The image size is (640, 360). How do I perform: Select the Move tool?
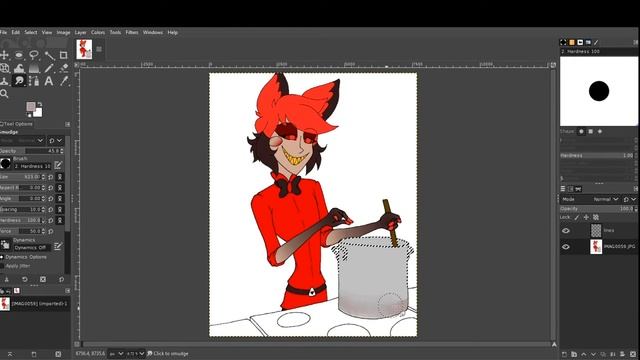click(4, 55)
